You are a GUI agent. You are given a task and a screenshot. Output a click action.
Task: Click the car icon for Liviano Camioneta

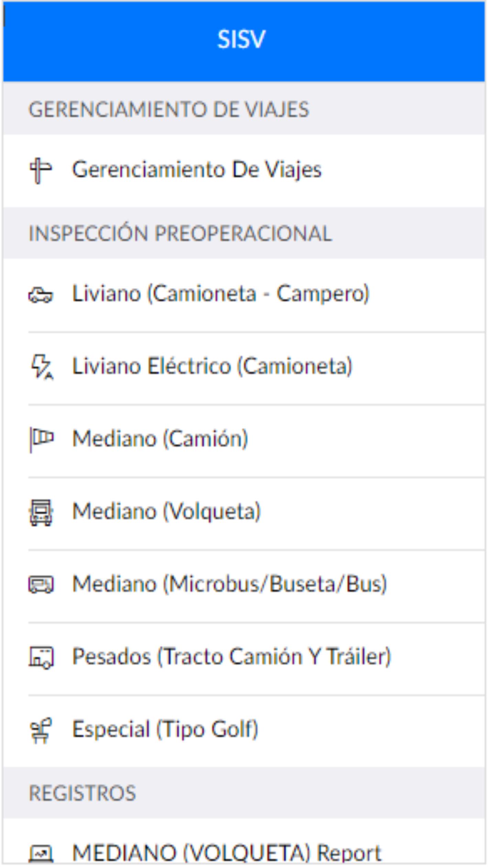point(41,295)
